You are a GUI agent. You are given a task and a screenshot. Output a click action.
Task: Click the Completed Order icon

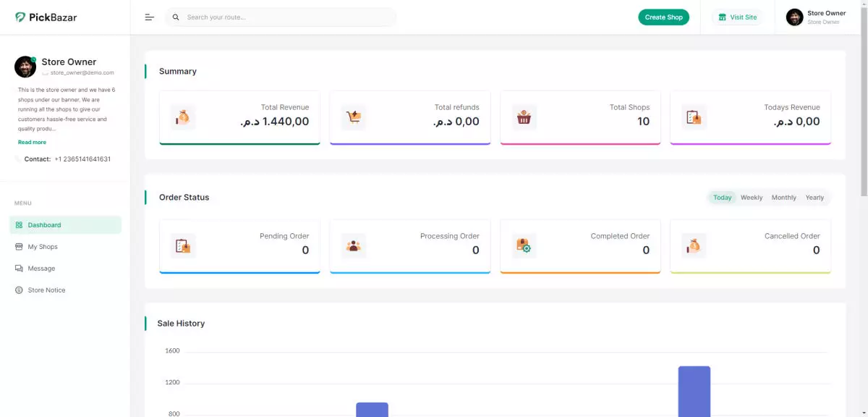[524, 246]
